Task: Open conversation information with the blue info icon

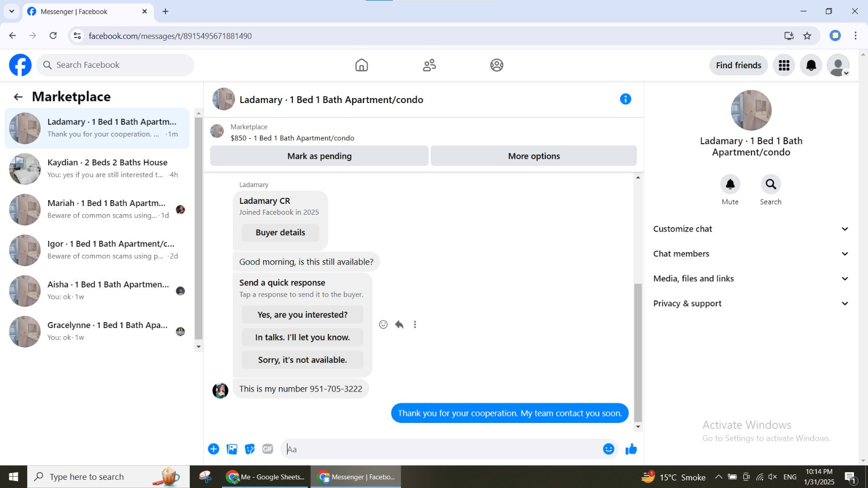Action: pyautogui.click(x=626, y=99)
